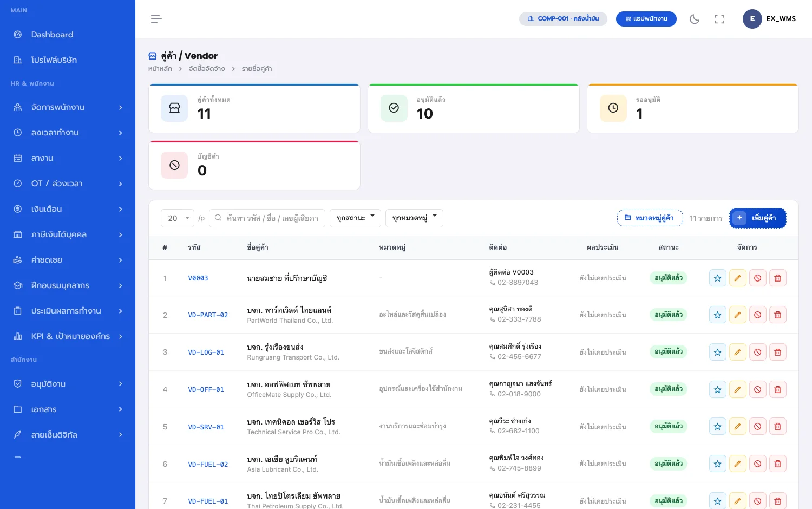Viewport: 812px width, 509px height.
Task: Click star evaluate icon for VD-SRV-01
Action: click(x=717, y=426)
